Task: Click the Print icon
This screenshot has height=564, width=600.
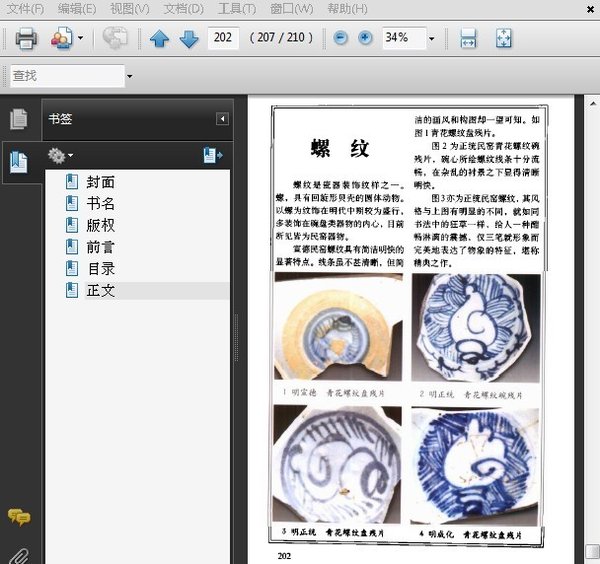Action: [x=26, y=38]
